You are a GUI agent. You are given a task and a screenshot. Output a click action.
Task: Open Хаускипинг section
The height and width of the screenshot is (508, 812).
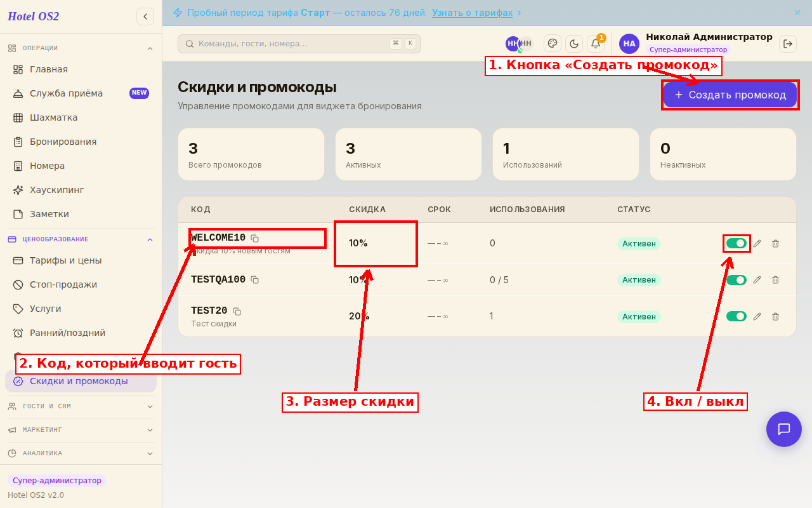pyautogui.click(x=81, y=190)
